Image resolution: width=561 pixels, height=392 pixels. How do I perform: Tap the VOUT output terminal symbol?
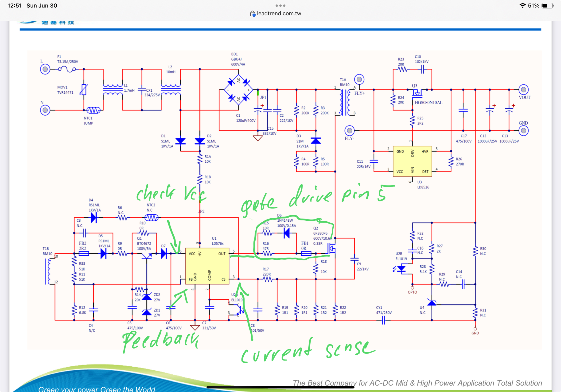click(x=523, y=90)
